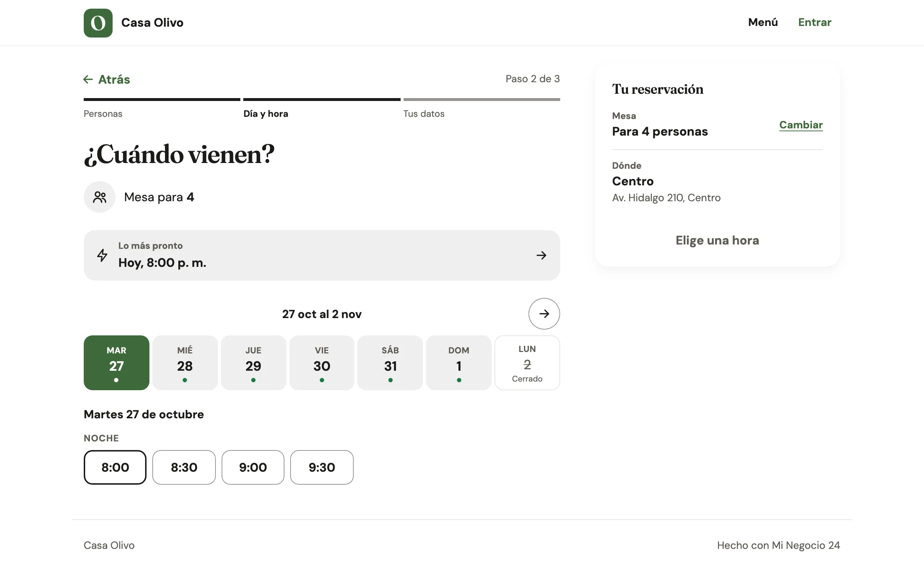Select the 8:00 night time slot
The image size is (924, 577).
tap(115, 467)
